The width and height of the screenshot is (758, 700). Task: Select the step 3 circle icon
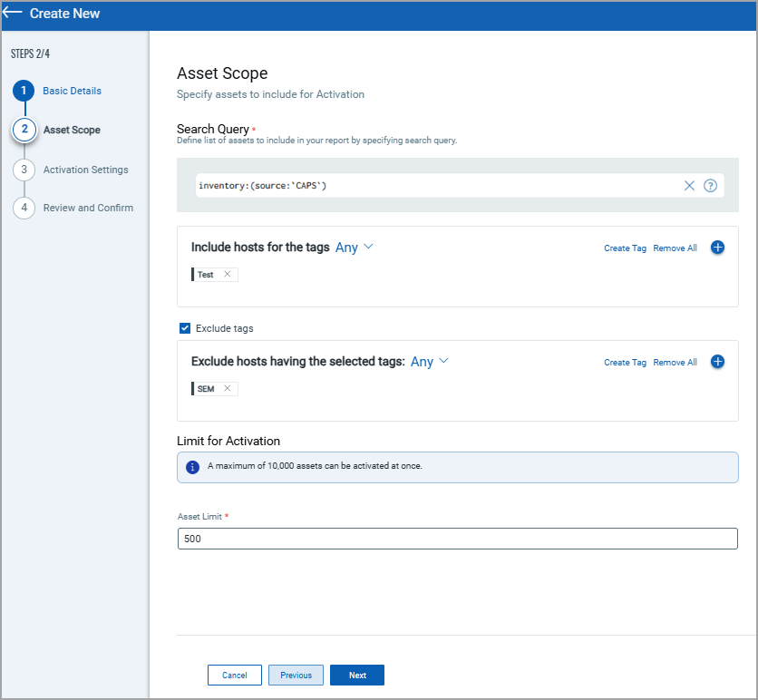[24, 170]
